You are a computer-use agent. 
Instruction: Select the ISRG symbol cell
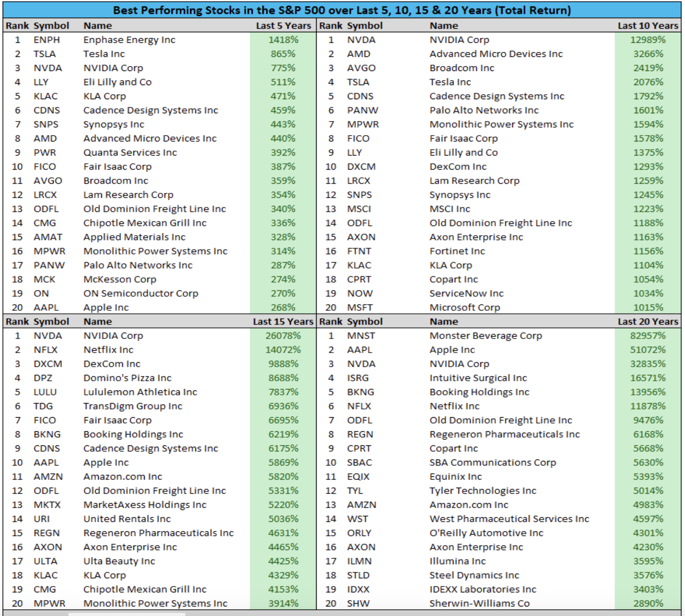click(x=358, y=378)
